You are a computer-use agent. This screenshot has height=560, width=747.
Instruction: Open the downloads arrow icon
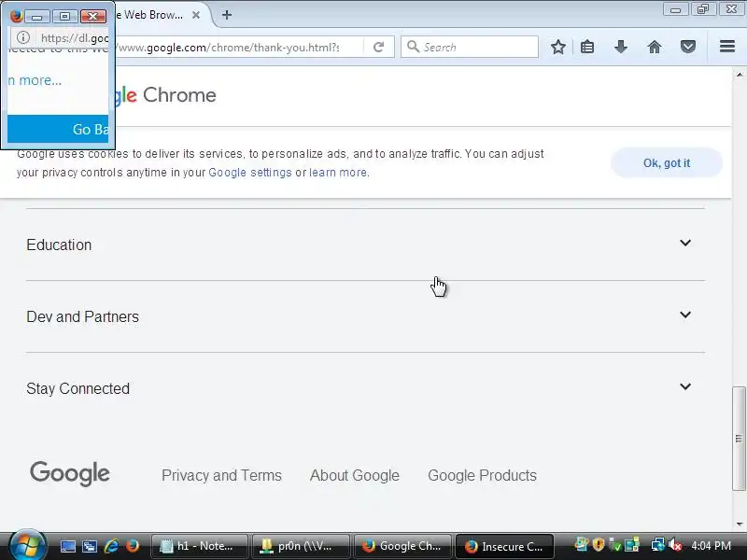tap(620, 47)
